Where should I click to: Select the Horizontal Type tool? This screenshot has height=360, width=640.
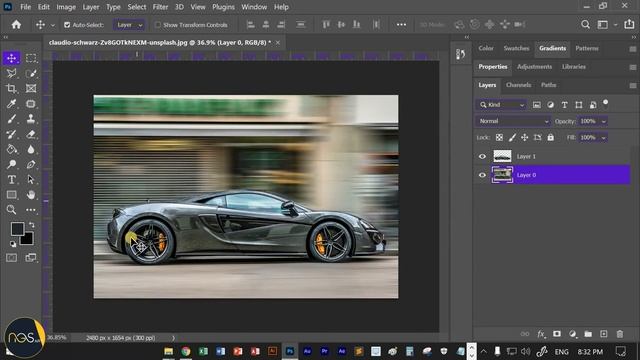tap(11, 180)
